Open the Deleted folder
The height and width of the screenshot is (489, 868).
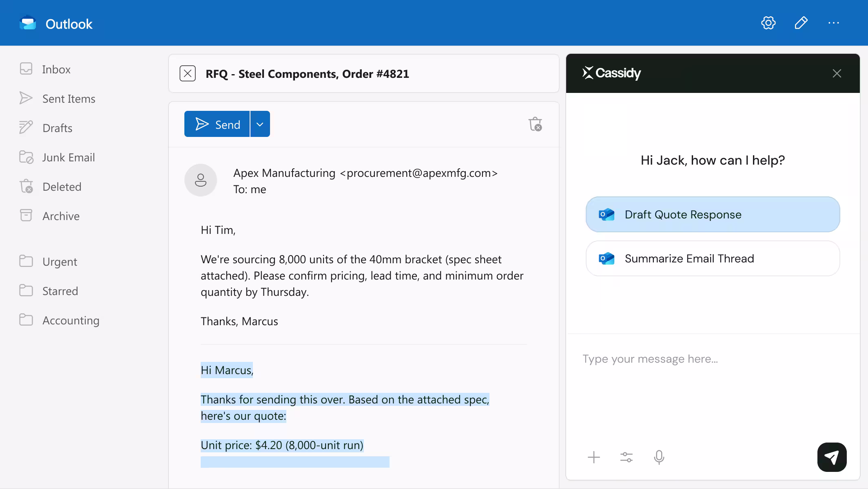(51, 187)
